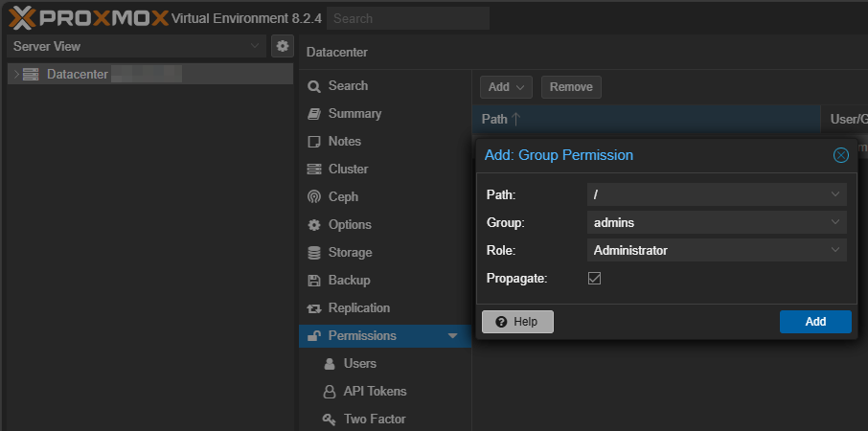Image resolution: width=868 pixels, height=431 pixels.
Task: Click the Replication arrows icon
Action: point(313,308)
